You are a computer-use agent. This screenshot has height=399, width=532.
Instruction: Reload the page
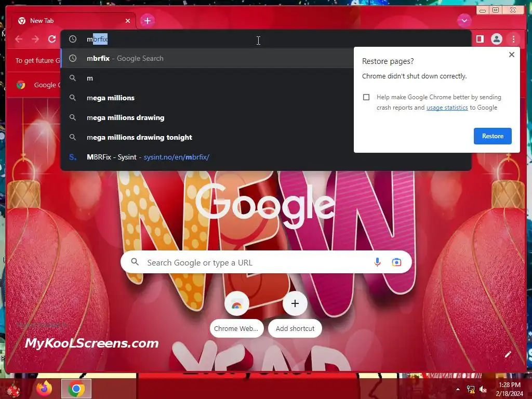[52, 39]
